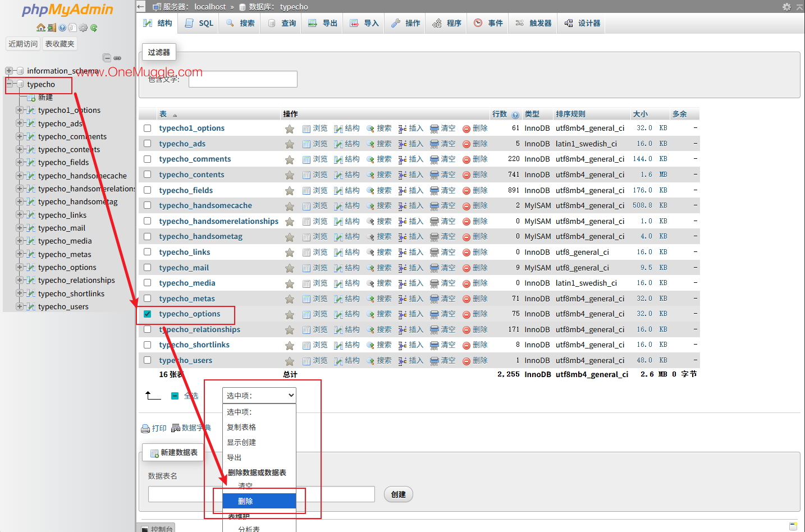The width and height of the screenshot is (805, 532).
Task: Open structure of typecho_contents
Action: coord(347,175)
